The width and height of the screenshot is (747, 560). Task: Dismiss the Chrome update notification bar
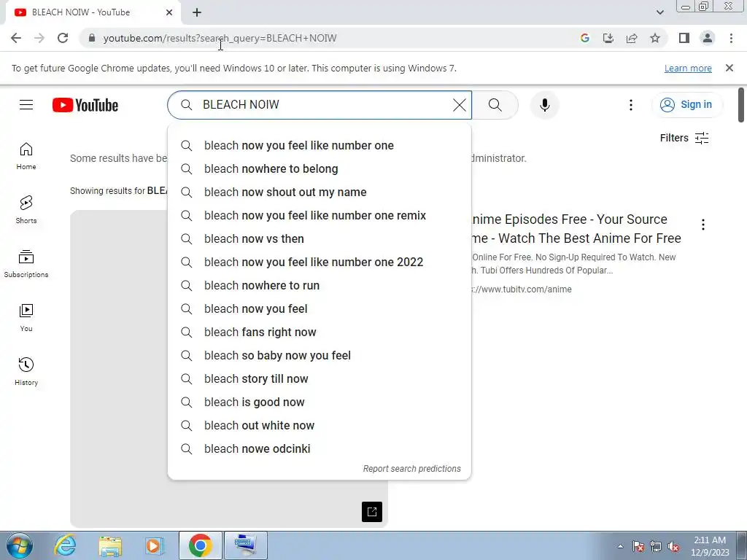pos(729,68)
